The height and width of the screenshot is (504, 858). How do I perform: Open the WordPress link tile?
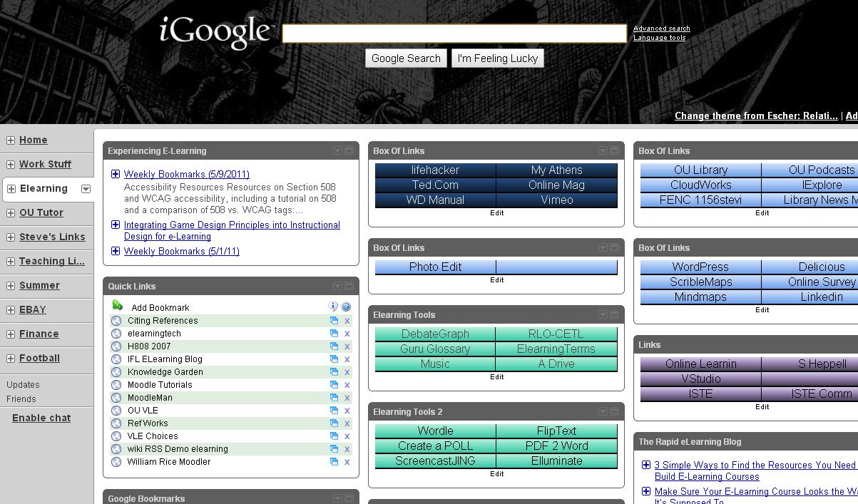[x=700, y=267]
